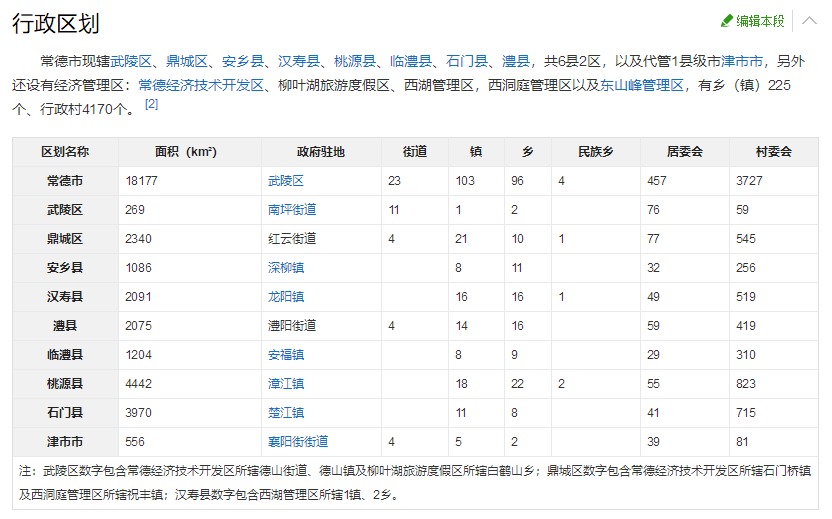
Task: Select the 镇 count 103
Action: point(465,181)
